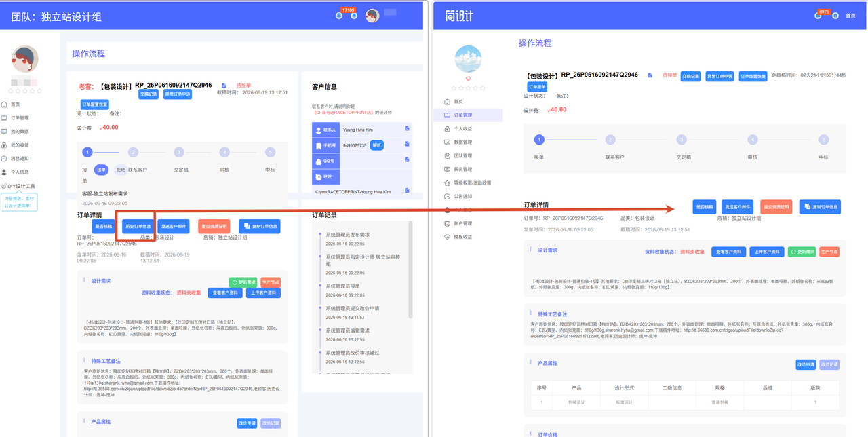Click 发送客户邮件 button in left window

tap(174, 227)
